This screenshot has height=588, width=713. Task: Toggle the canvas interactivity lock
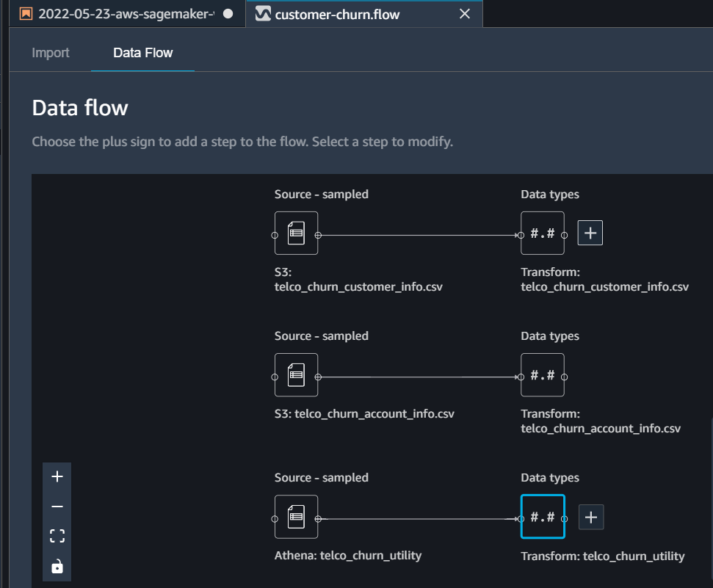click(x=57, y=566)
